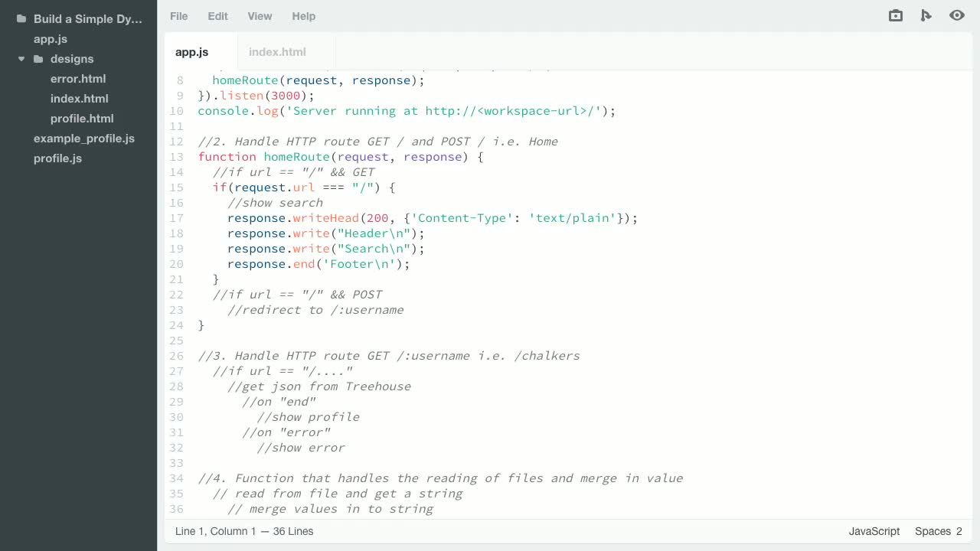
Task: Click the JavaScript language indicator
Action: (x=874, y=531)
